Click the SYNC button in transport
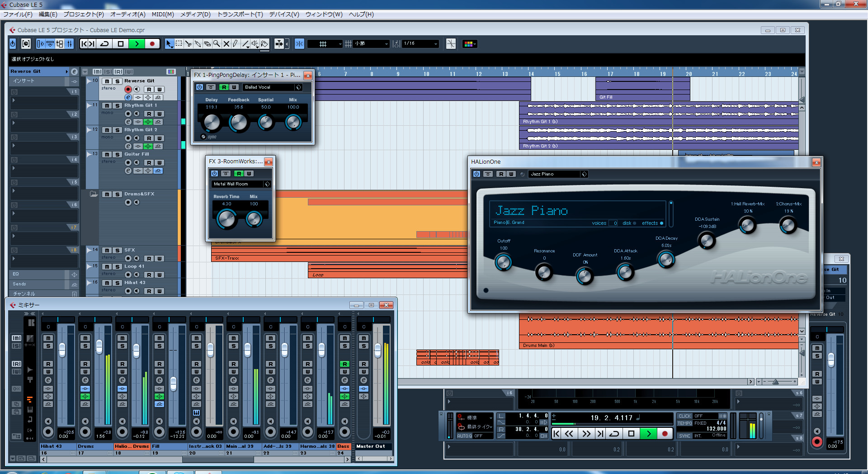868x474 pixels. (x=684, y=436)
